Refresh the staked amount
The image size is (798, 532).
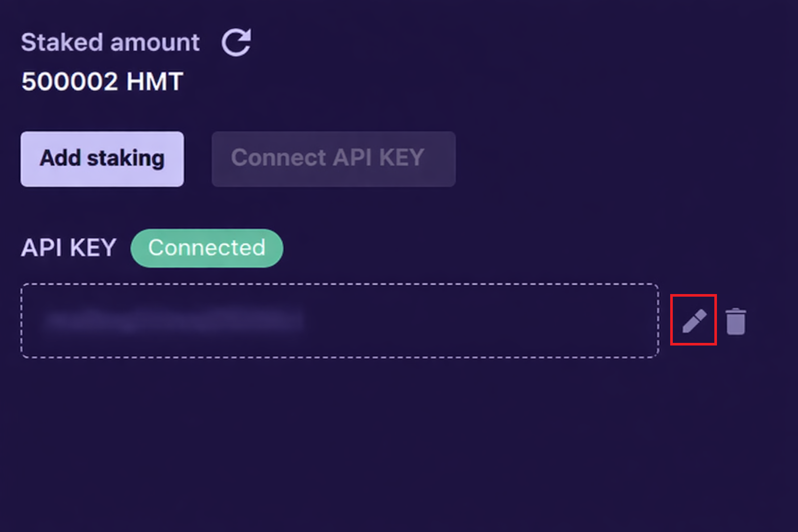tap(236, 43)
